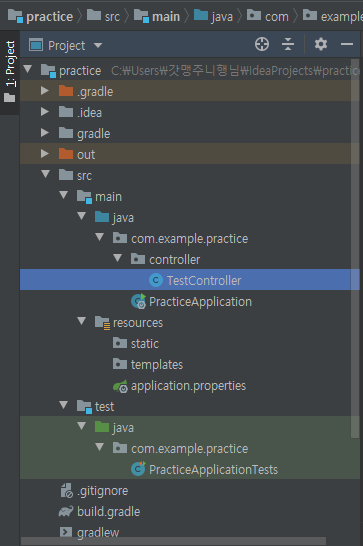Image resolution: width=363 pixels, height=546 pixels.
Task: Collapse the resources folder arrow
Action: point(82,321)
